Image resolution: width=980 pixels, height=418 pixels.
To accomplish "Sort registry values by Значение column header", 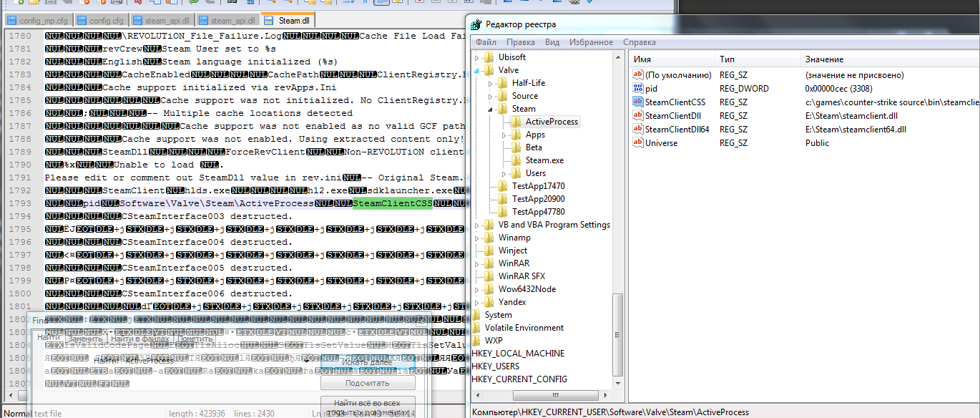I will point(890,59).
